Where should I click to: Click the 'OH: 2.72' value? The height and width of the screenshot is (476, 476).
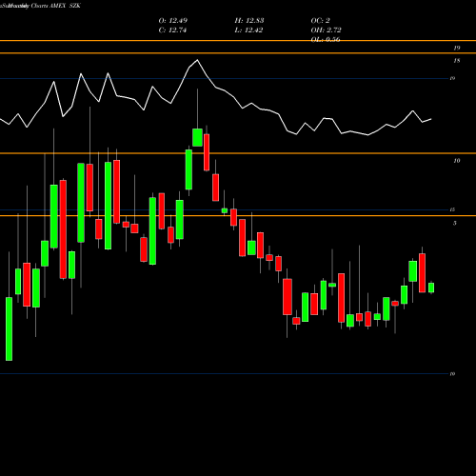[x=327, y=30]
